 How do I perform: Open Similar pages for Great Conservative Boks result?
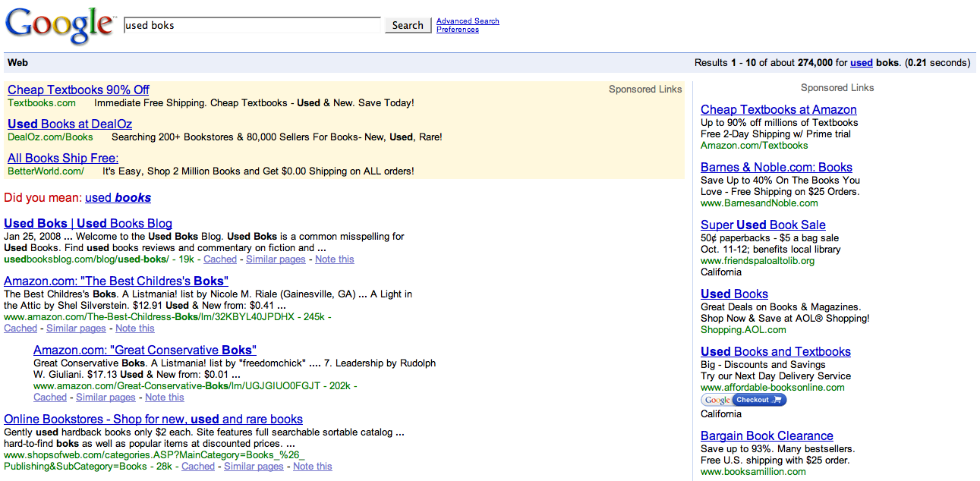106,398
